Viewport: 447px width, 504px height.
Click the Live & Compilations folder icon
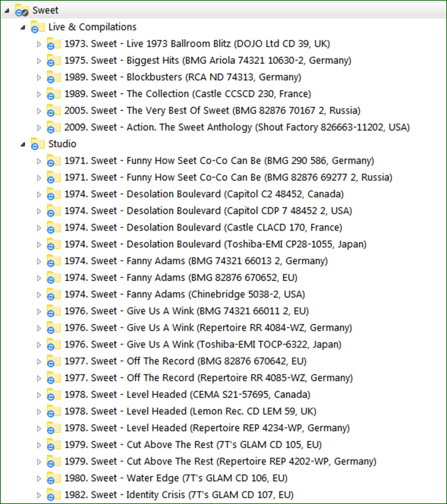click(x=37, y=27)
